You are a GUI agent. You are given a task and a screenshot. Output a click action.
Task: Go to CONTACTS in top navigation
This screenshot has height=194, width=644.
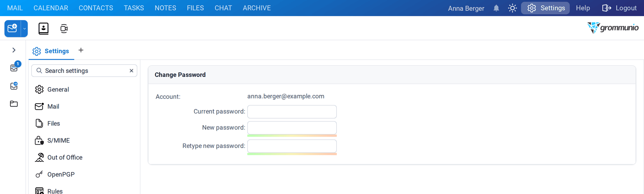(96, 8)
